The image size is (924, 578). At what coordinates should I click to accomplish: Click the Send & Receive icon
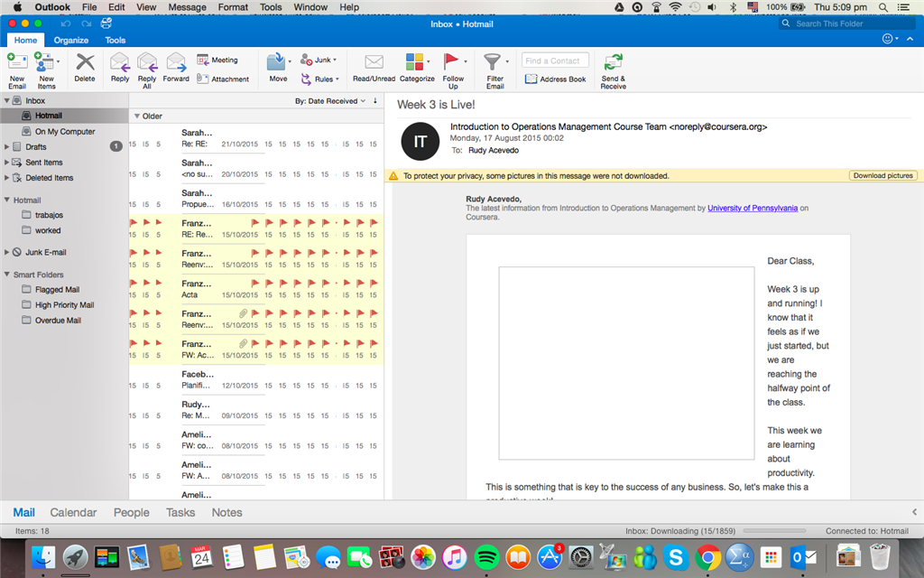(614, 62)
